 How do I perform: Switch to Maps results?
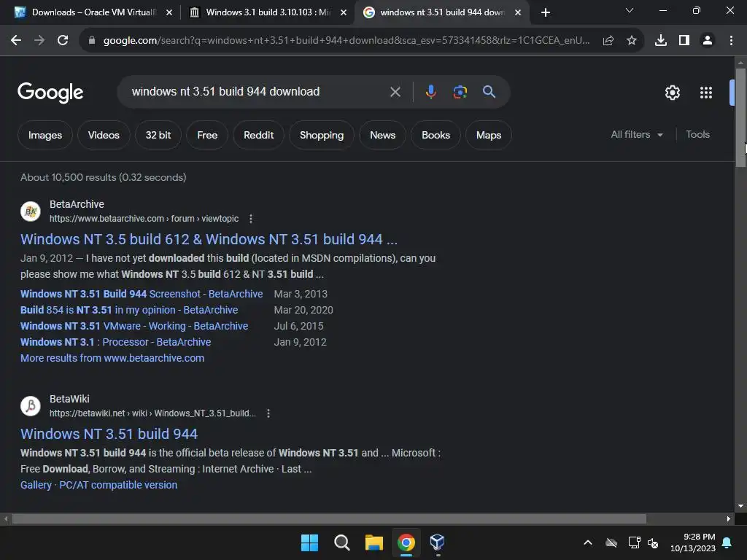click(488, 135)
